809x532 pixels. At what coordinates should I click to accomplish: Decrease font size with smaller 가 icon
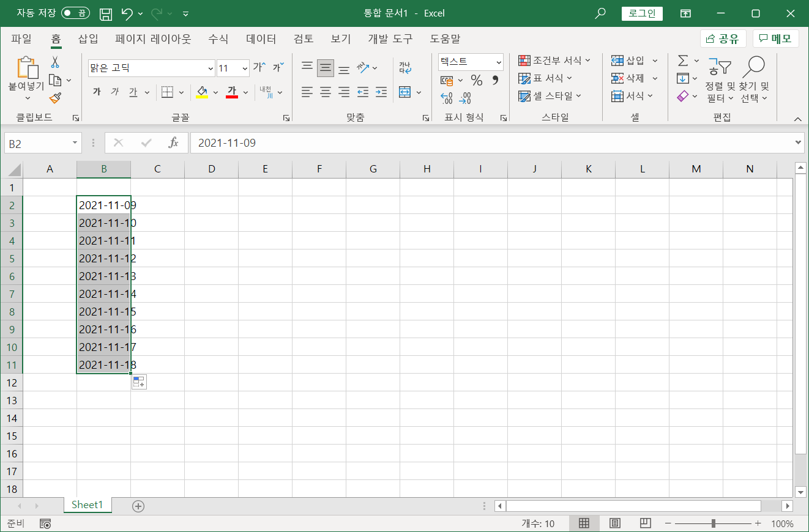[x=278, y=67]
